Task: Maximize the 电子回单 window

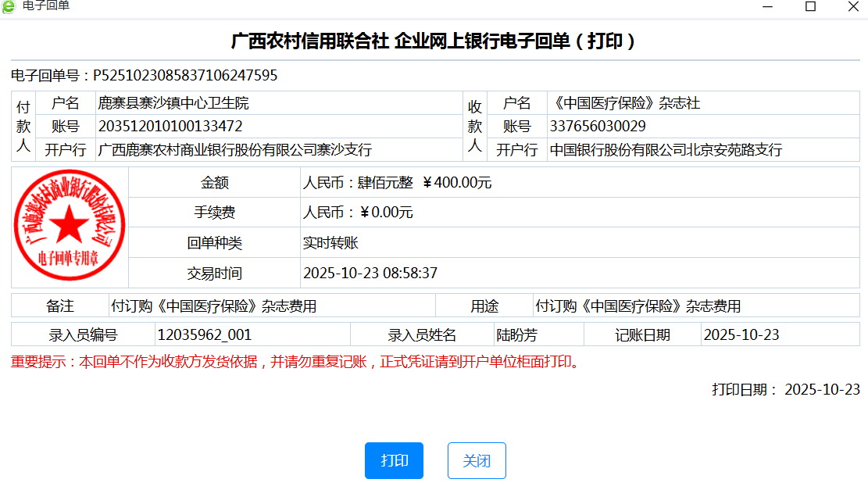Action: click(810, 6)
